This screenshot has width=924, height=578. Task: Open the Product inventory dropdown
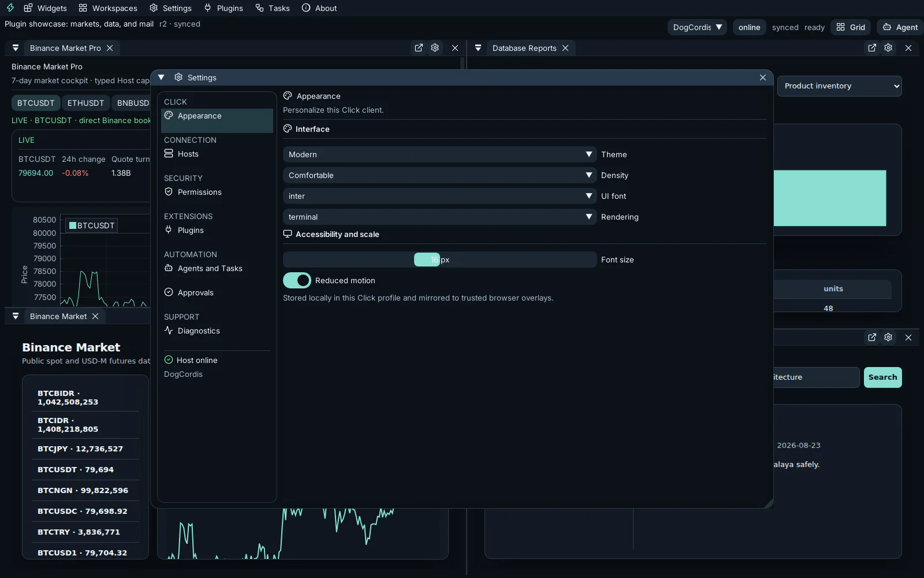pyautogui.click(x=839, y=86)
